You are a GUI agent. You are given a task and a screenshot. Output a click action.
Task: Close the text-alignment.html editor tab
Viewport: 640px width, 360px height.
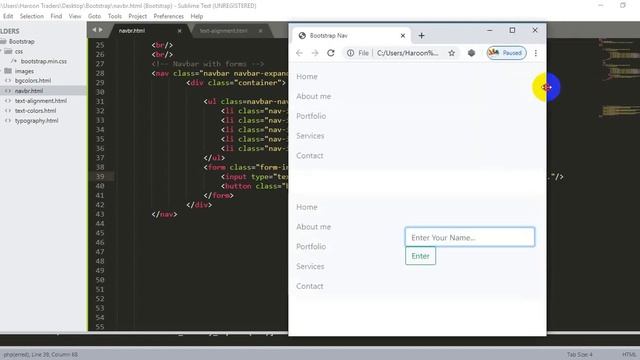pos(260,31)
